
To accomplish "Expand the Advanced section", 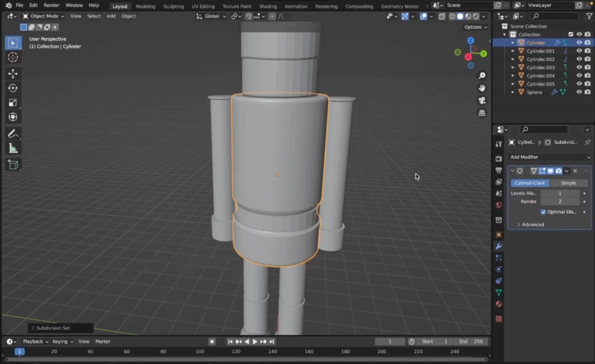I will coord(532,225).
